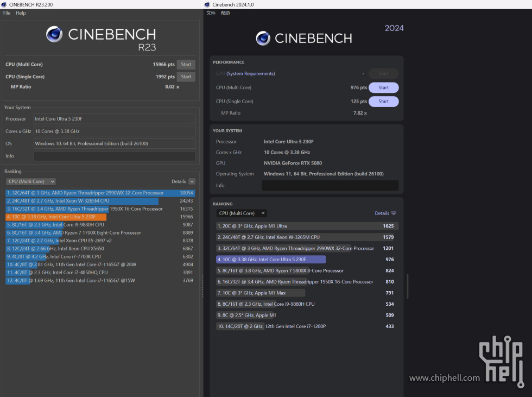
Task: Select R23 ranking row Intel Xeon CPU X5650
Action: coord(100,249)
